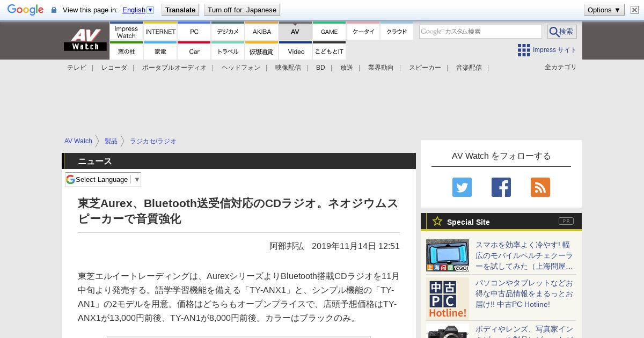Open the クラウド tab
The image size is (644, 338).
pyautogui.click(x=397, y=32)
